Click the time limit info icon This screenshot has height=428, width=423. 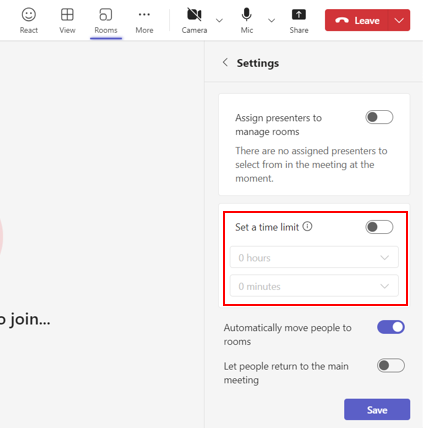click(307, 227)
